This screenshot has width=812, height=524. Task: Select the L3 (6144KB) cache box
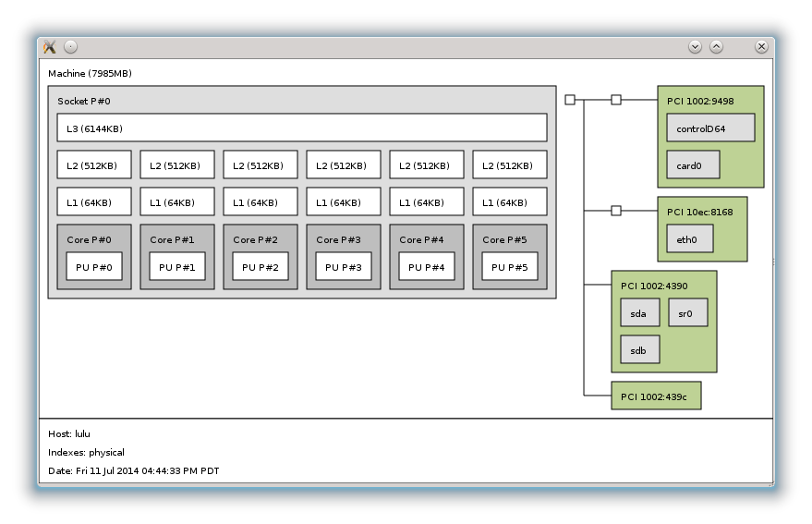point(301,128)
